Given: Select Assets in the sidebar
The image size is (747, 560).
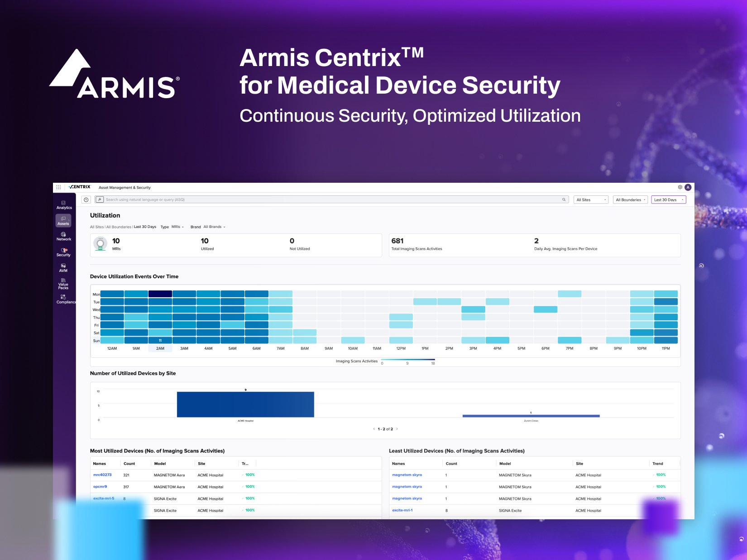Looking at the screenshot, I should coord(63,221).
